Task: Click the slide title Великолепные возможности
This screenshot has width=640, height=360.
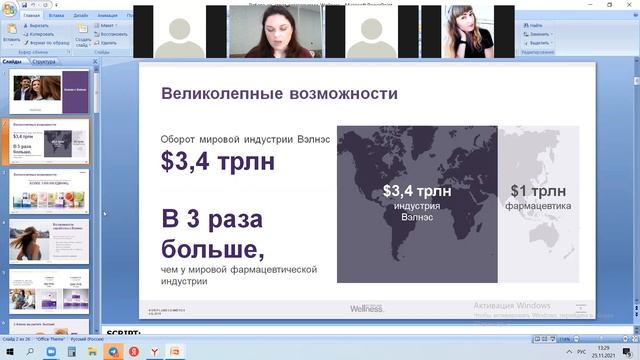Action: click(280, 93)
